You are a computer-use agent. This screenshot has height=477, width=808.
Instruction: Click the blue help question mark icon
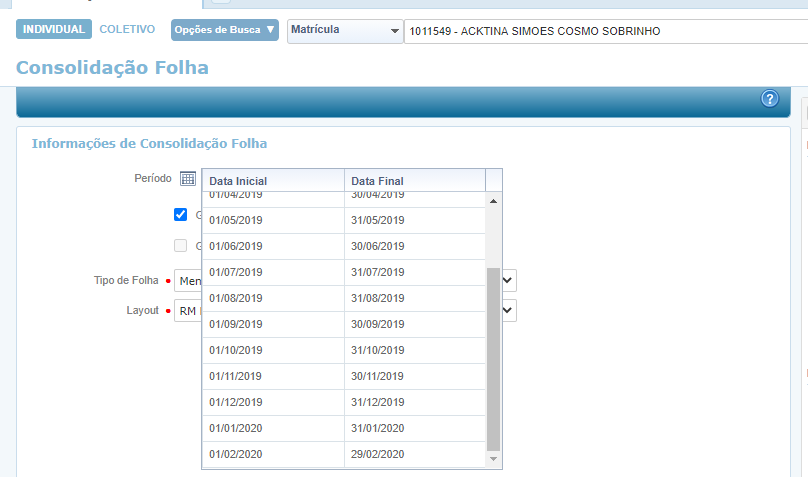point(769,98)
